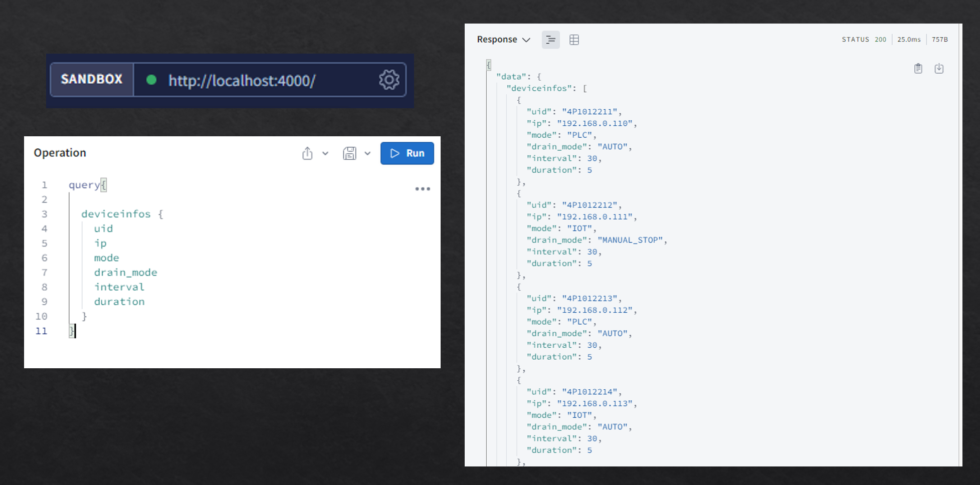Click "192.168.0.110" ip value in response
Image resolution: width=980 pixels, height=485 pixels.
coord(595,123)
